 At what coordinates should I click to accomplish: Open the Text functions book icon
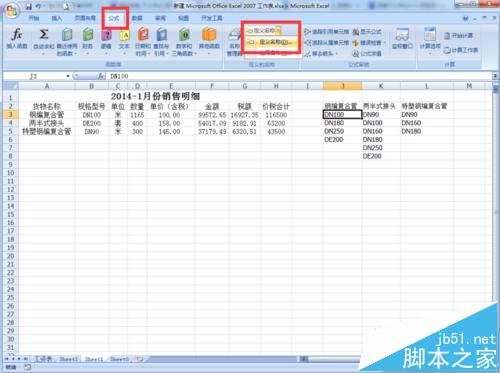[124, 35]
